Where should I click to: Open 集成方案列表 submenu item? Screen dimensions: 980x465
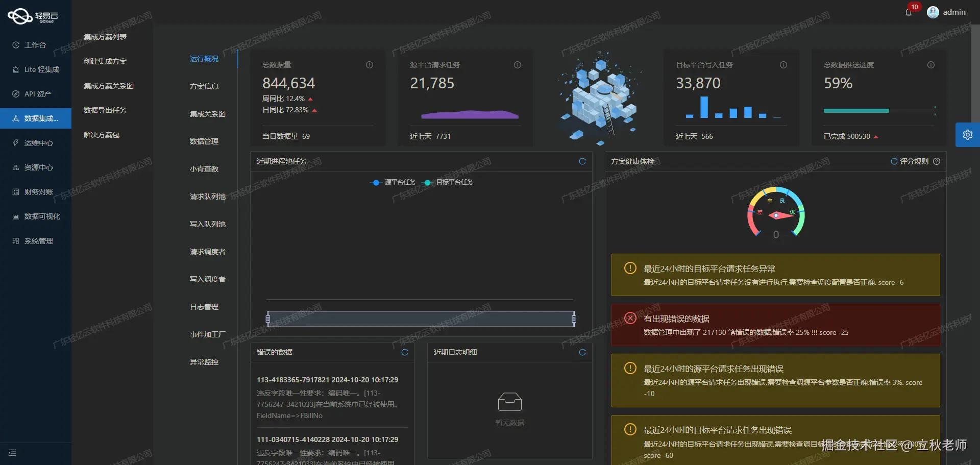tap(105, 37)
